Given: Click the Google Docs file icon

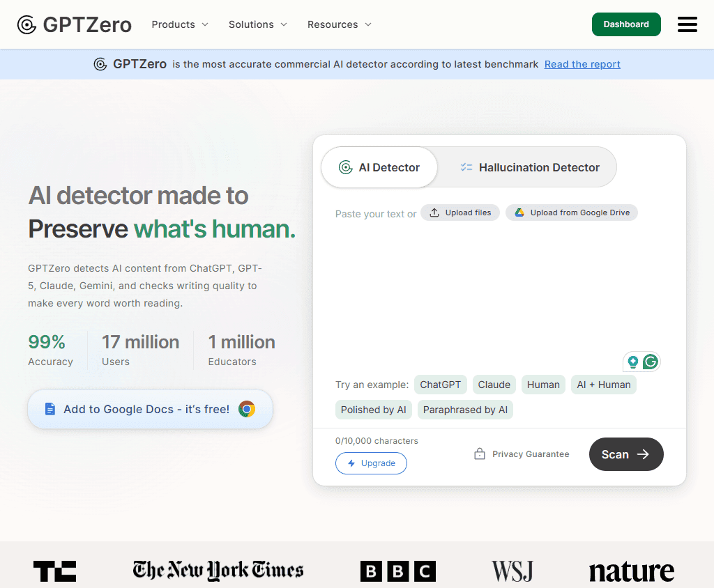Looking at the screenshot, I should [50, 409].
